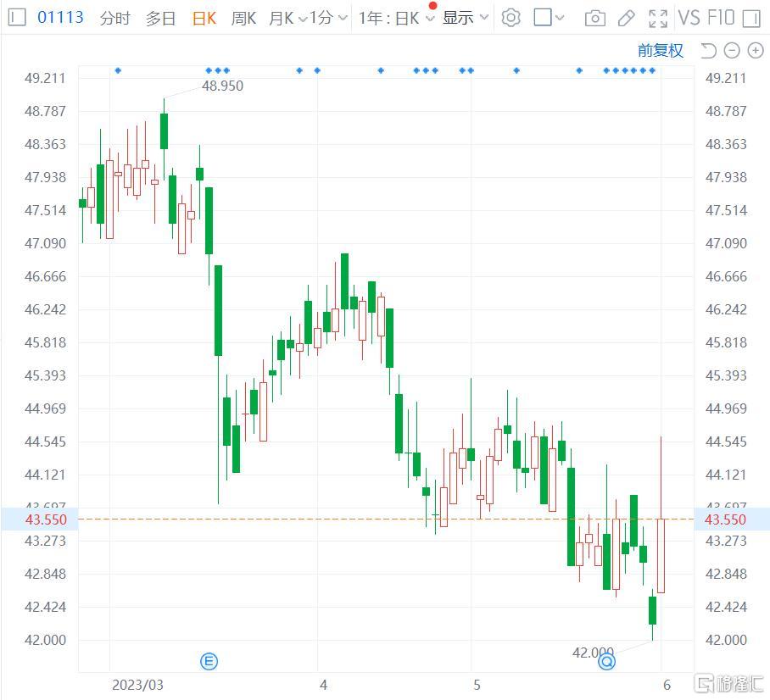
Task: Click the last red candlestick
Action: pyautogui.click(x=661, y=555)
